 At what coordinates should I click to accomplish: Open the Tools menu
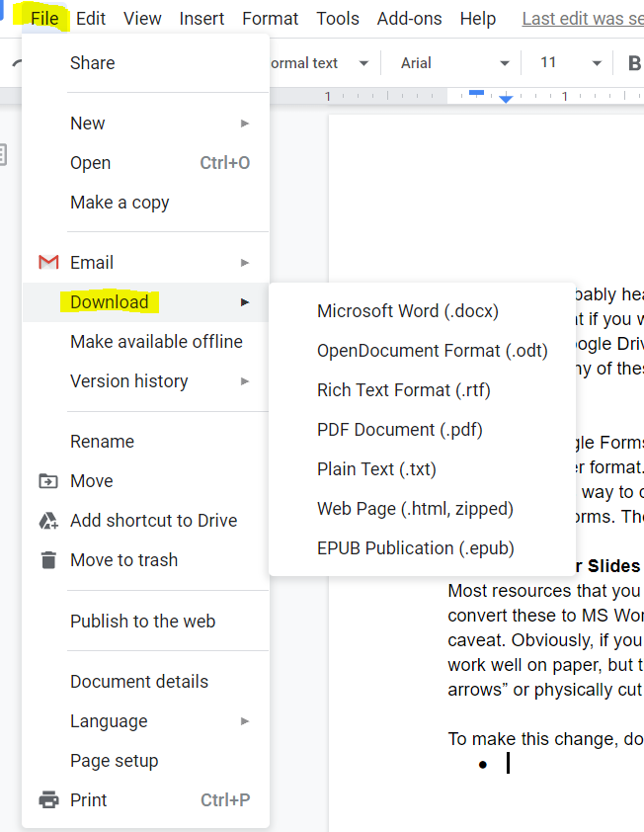(338, 18)
